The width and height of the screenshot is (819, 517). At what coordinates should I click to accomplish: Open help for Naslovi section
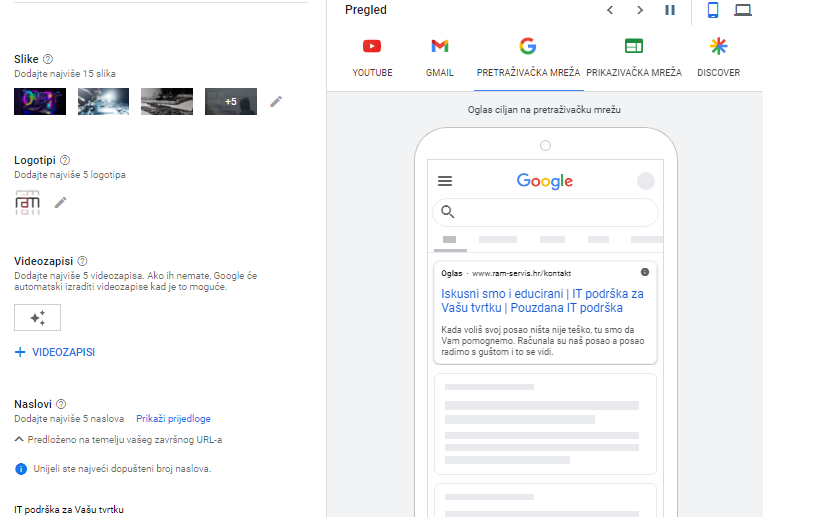pyautogui.click(x=61, y=404)
